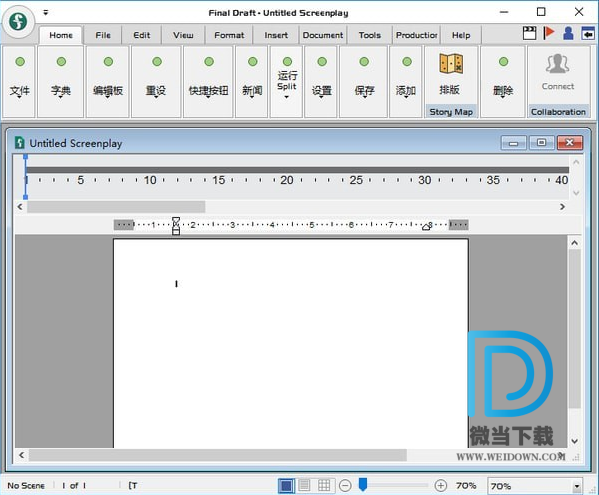Minimize the Untitled Screenplay document window
The width and height of the screenshot is (599, 495).
coord(513,143)
